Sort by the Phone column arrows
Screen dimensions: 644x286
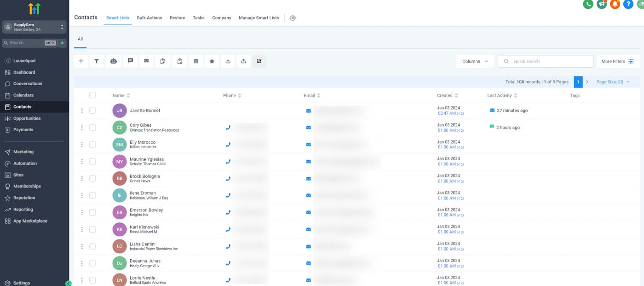point(240,96)
